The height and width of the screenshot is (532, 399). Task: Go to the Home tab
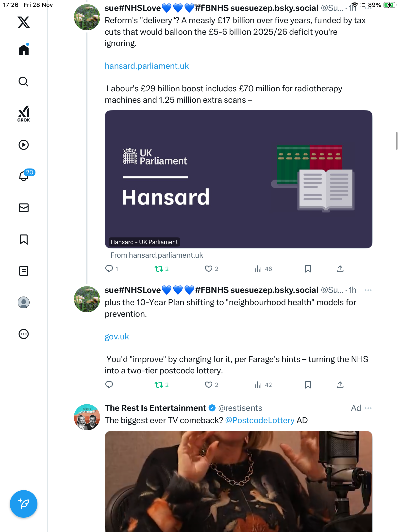24,50
